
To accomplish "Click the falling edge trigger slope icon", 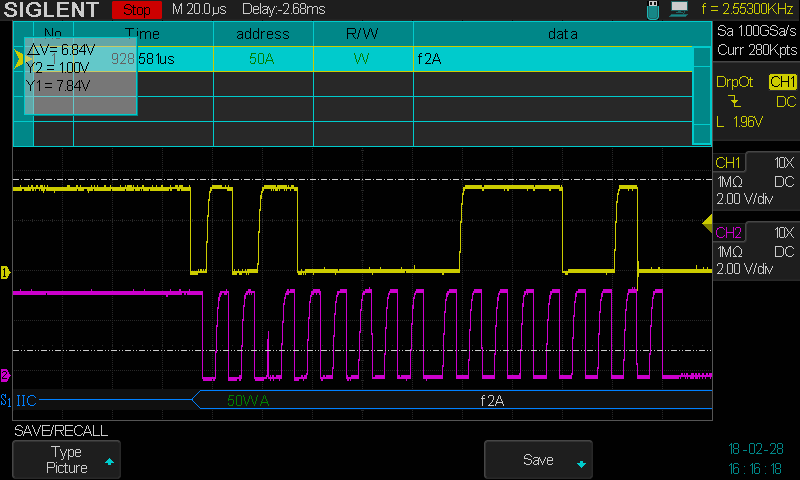I will (x=734, y=101).
